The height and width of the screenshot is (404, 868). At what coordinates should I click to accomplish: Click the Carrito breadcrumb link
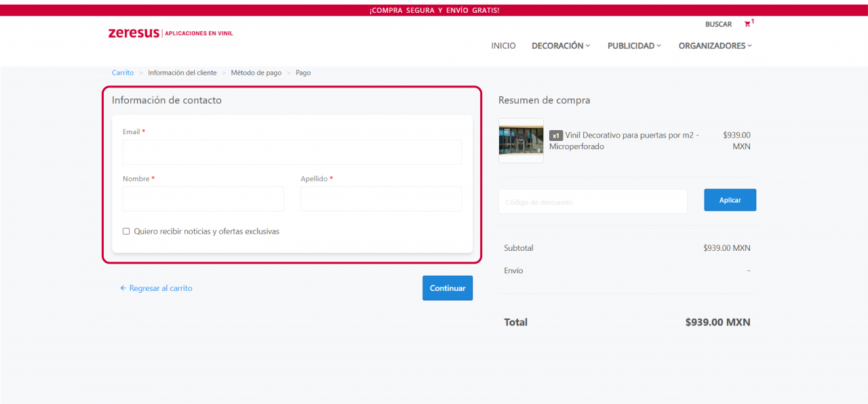click(123, 73)
